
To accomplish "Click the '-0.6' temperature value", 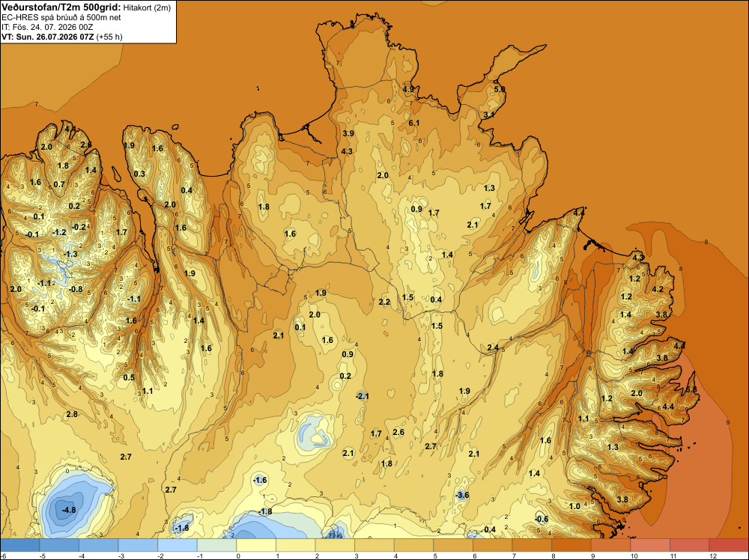I will click(542, 520).
